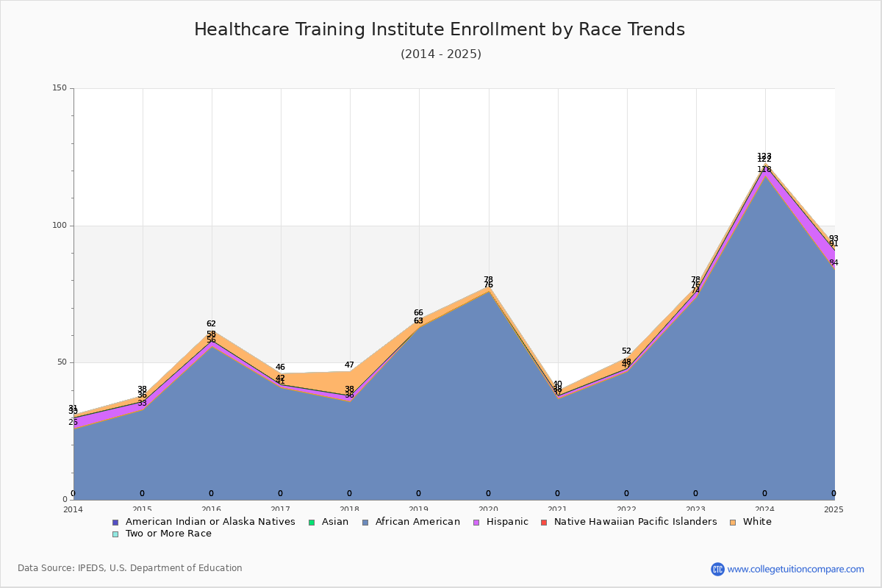
Task: Click the 2014 x-axis label
Action: coord(73,509)
